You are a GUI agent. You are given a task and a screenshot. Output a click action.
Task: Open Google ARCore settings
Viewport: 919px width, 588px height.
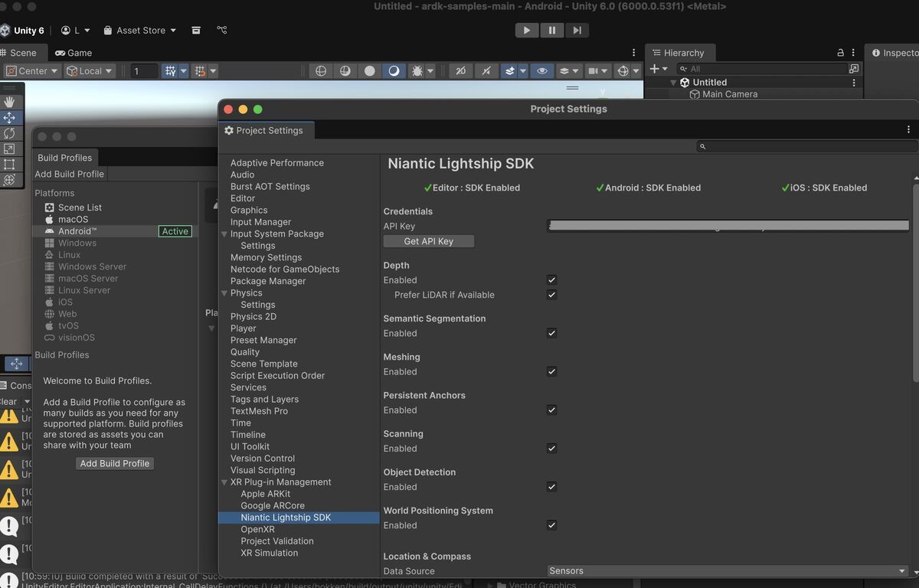click(x=273, y=505)
